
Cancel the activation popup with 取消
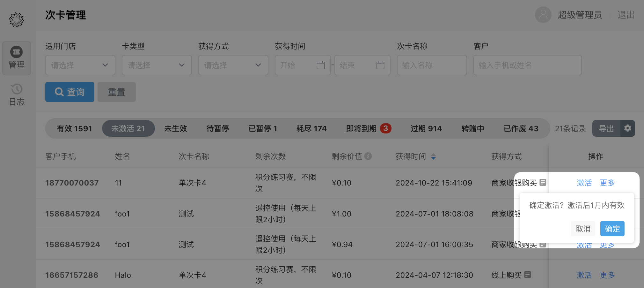[x=583, y=229]
